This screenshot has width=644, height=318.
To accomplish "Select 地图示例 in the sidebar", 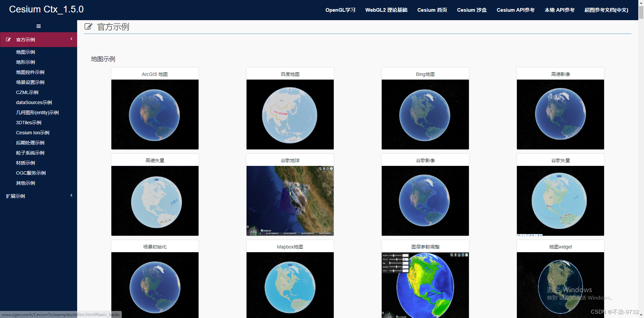I will point(25,52).
